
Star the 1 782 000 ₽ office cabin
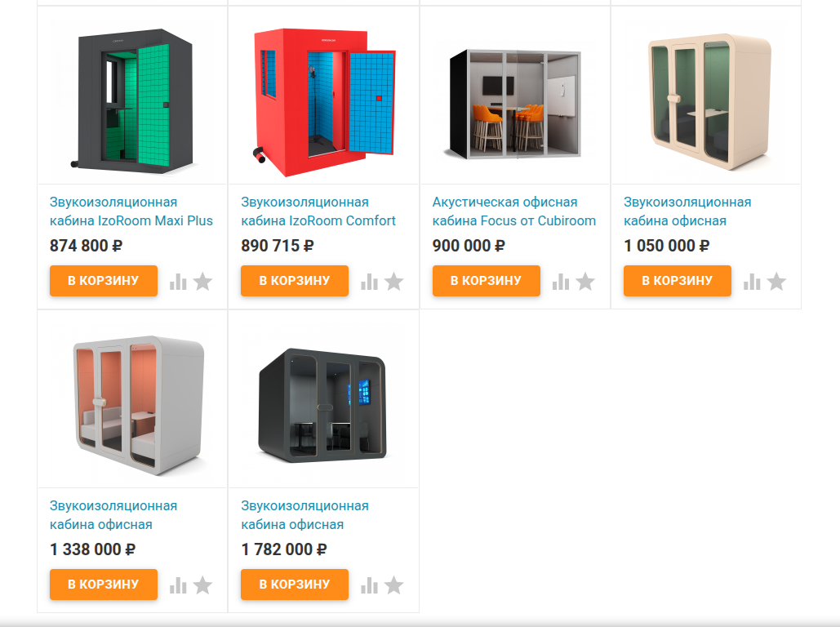[393, 585]
